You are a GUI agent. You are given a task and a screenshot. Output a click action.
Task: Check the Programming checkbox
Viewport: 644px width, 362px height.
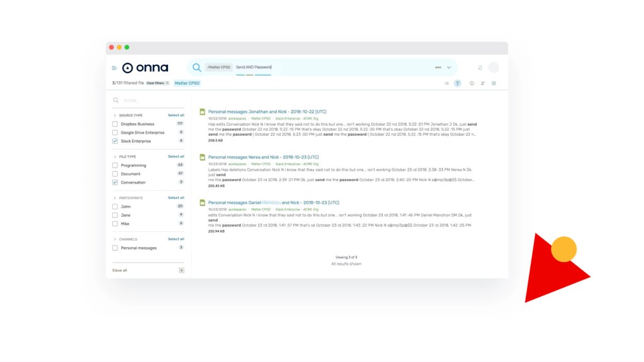(x=115, y=165)
